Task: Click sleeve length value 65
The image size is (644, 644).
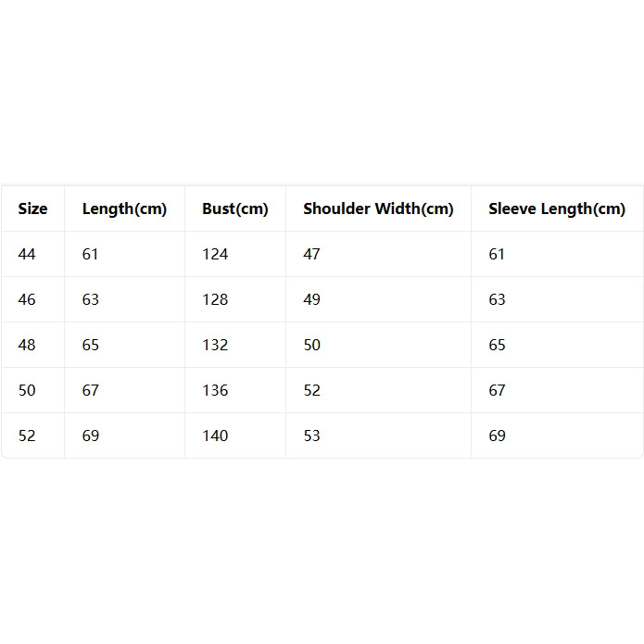Action: [x=497, y=345]
